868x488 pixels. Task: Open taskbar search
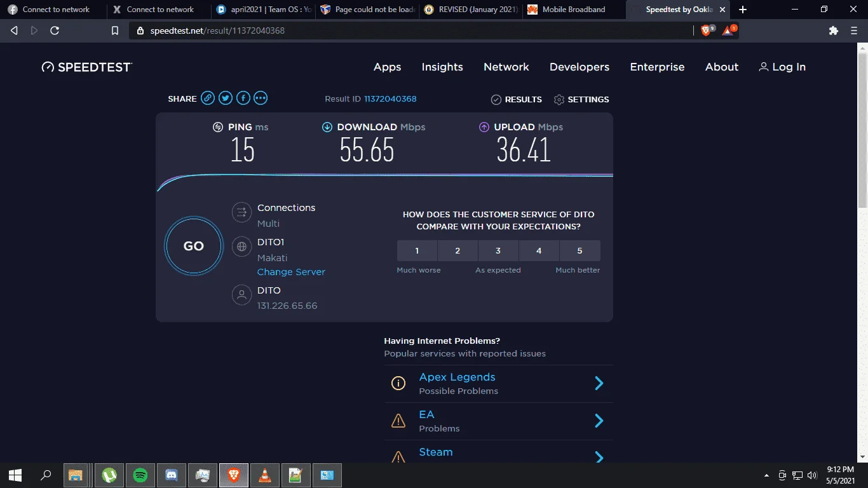click(x=46, y=475)
